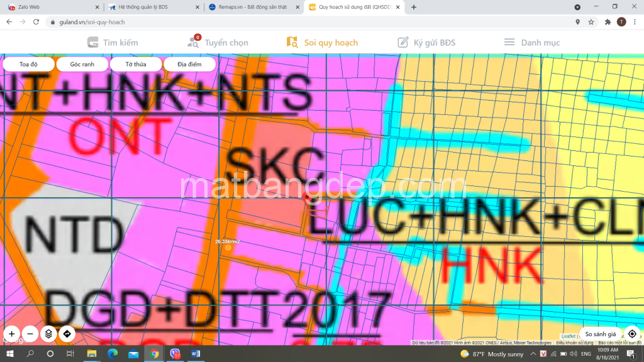
Task: Open the notification center icon
Action: pos(631,354)
